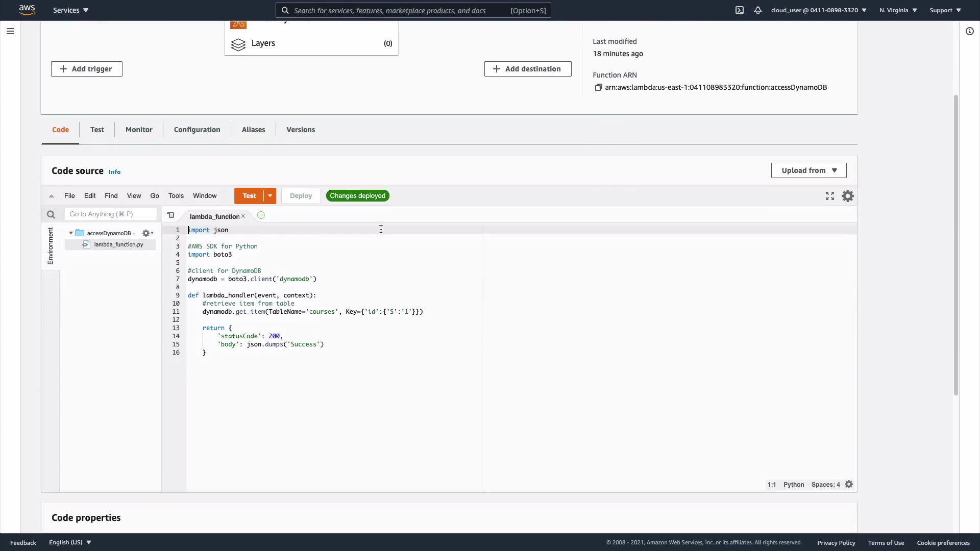Open a new editor tab with the plus icon
980x551 pixels.
point(261,216)
